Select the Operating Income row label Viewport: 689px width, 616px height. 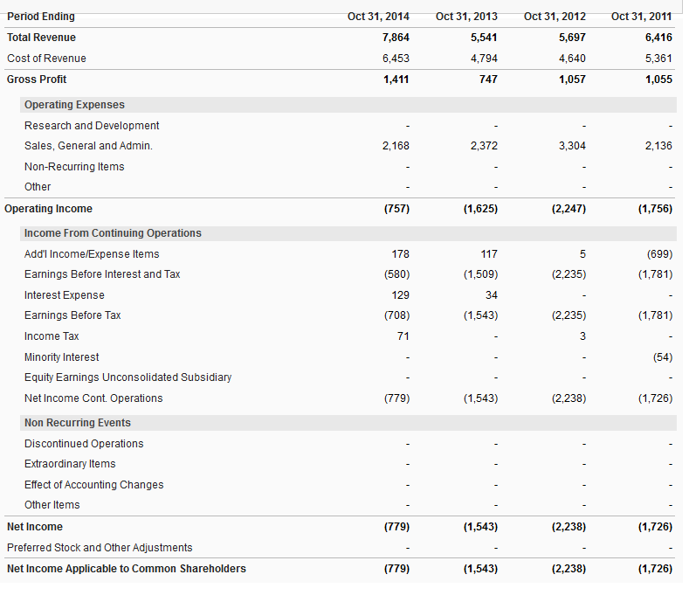tap(49, 209)
